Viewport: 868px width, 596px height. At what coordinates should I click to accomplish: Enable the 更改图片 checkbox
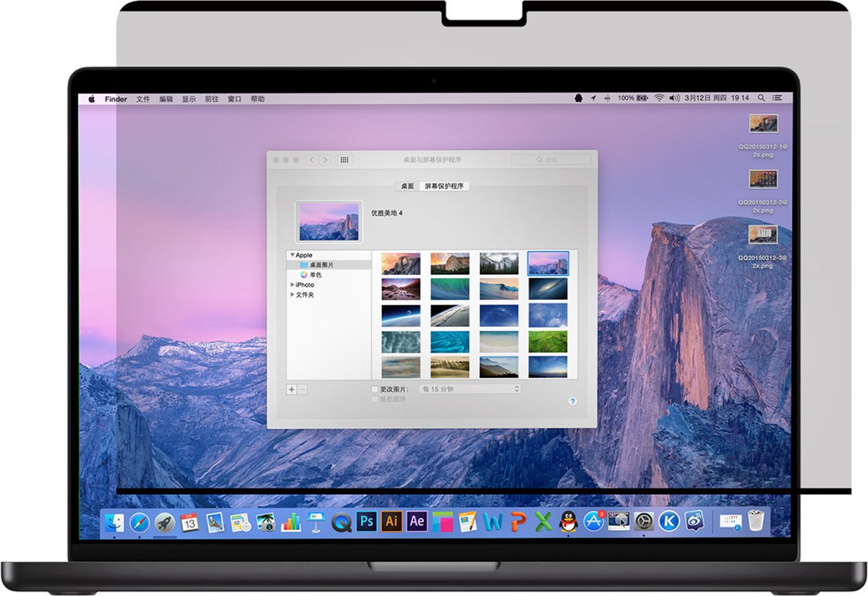375,389
